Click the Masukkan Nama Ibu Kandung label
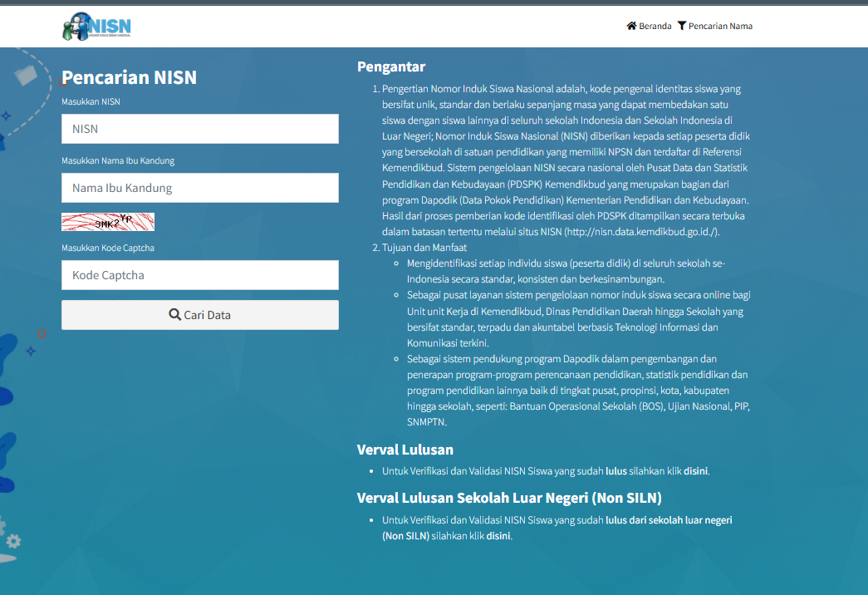Viewport: 868px width, 595px height. tap(118, 160)
